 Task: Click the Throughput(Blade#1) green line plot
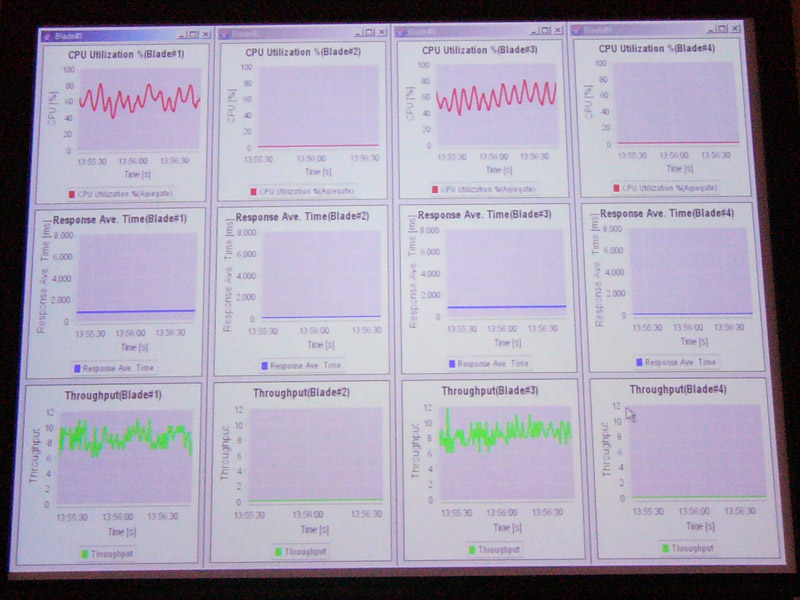126,437
